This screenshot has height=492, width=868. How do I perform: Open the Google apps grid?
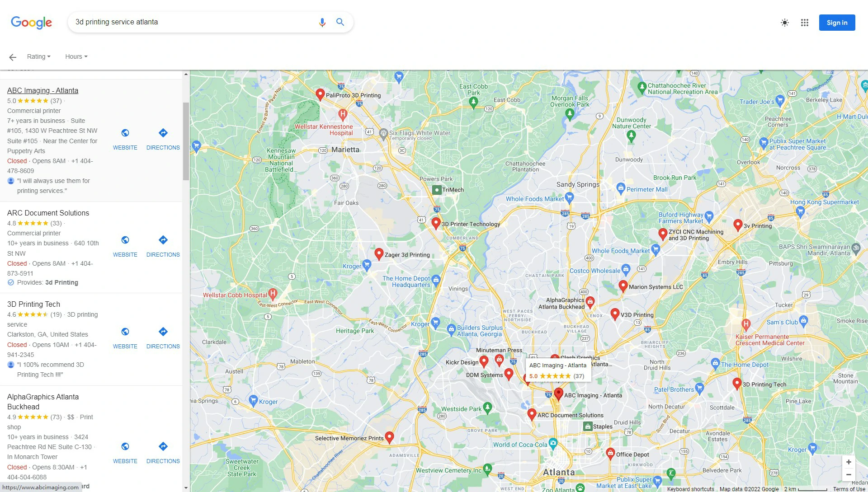pos(805,23)
